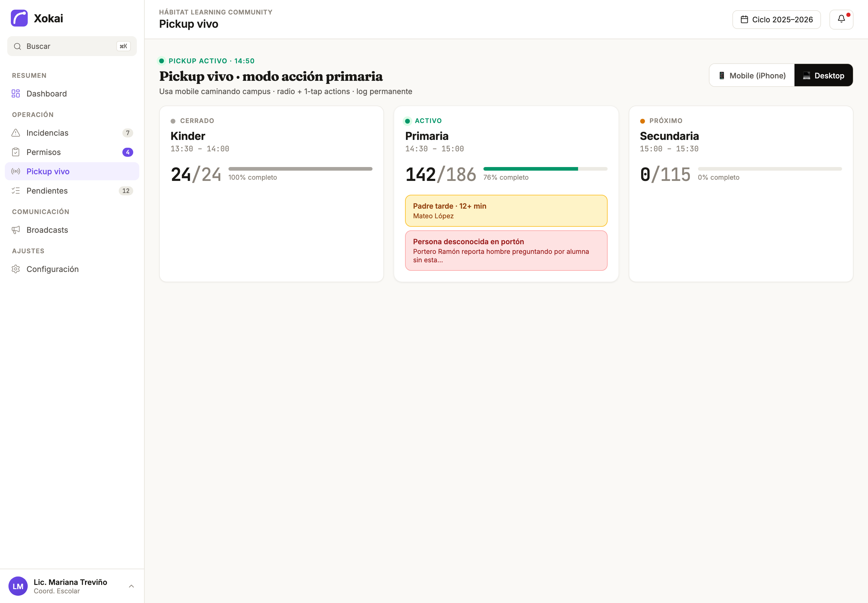
Task: Click the Incidencias count badge 7
Action: coord(128,133)
